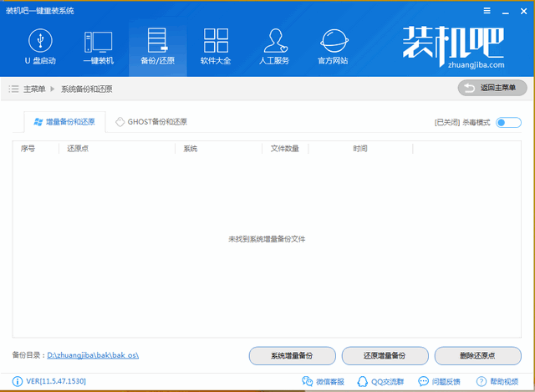
Task: Open the D:\zhuangjiba\bak\bak_os\ backup directory link
Action: (93, 355)
